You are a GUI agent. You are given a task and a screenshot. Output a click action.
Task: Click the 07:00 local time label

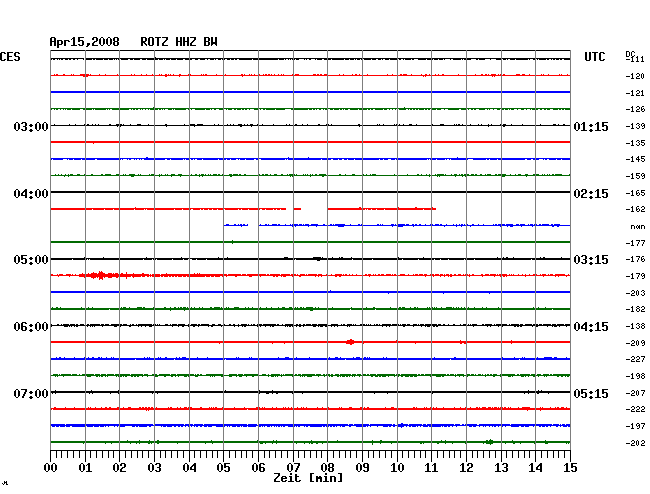[x=31, y=393]
